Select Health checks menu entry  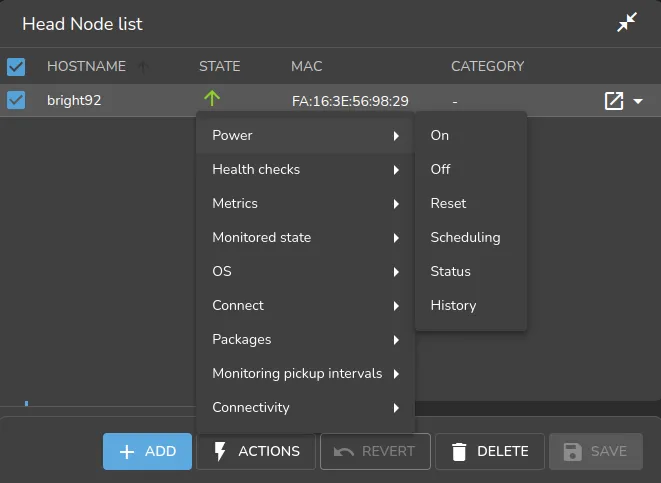(305, 170)
